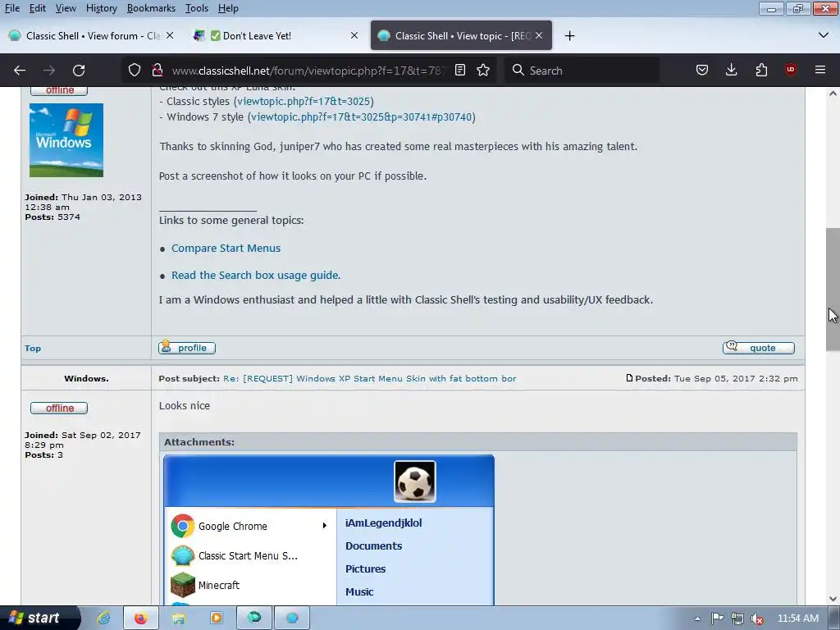Open the File menu
This screenshot has width=840, height=630.
[x=12, y=8]
